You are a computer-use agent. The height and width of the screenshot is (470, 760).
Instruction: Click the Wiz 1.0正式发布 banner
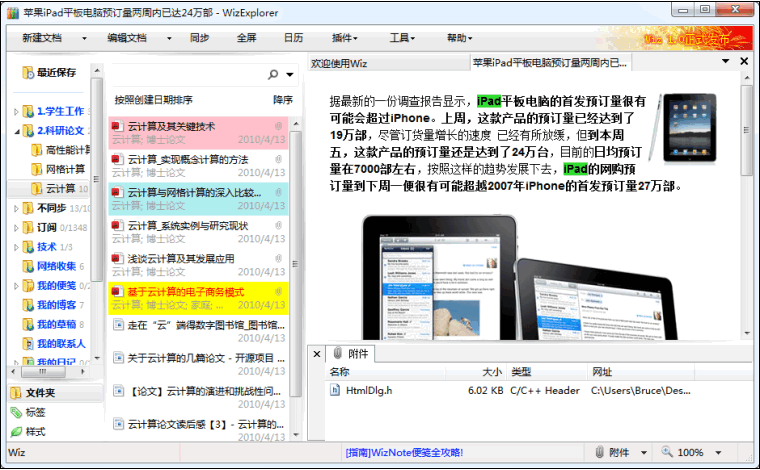[687, 39]
